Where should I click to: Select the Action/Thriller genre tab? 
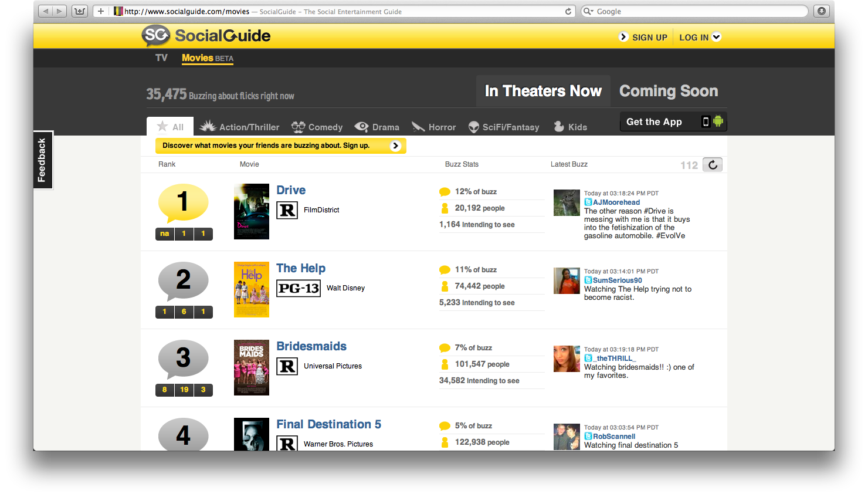tap(239, 127)
